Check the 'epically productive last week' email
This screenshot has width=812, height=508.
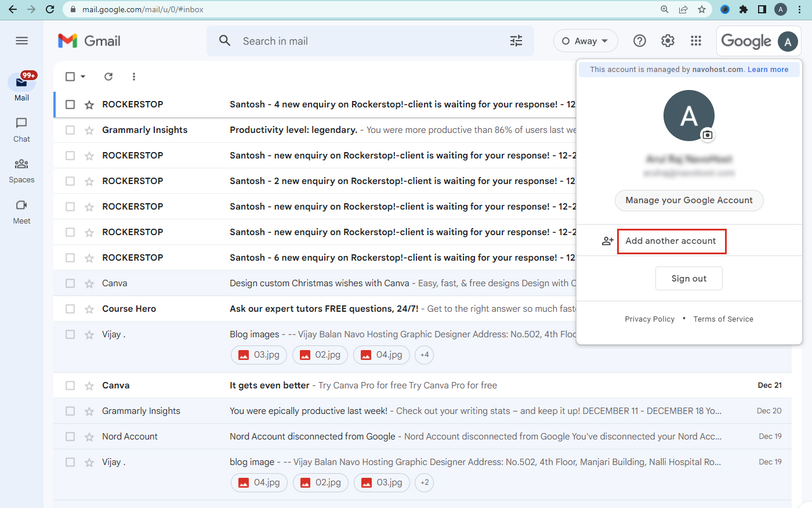[70, 411]
